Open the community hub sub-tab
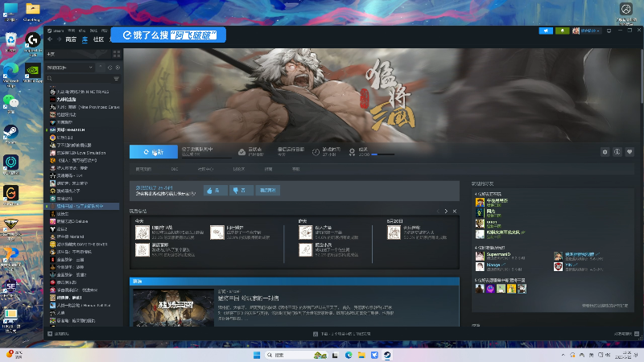Image resolution: width=644 pixels, height=362 pixels. click(x=205, y=169)
